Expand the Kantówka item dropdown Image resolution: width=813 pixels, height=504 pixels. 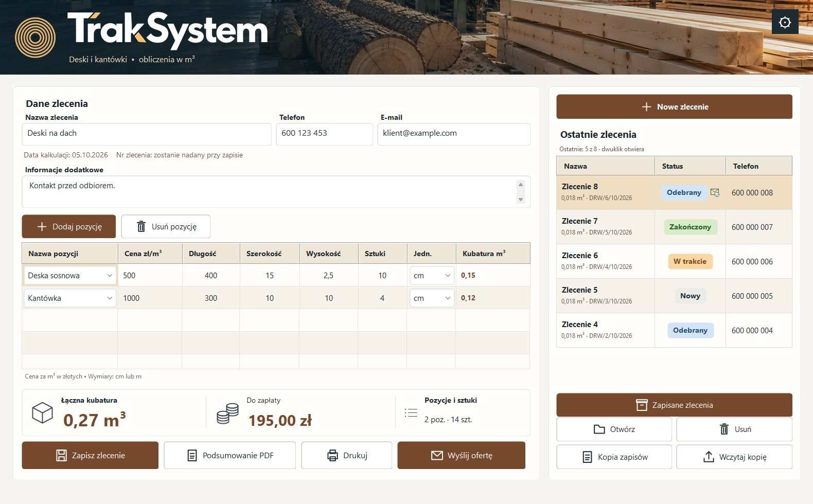[x=70, y=298]
